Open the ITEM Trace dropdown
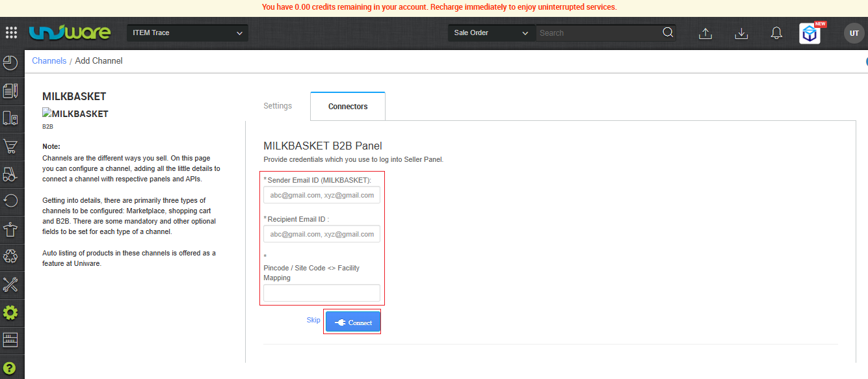 tap(187, 33)
